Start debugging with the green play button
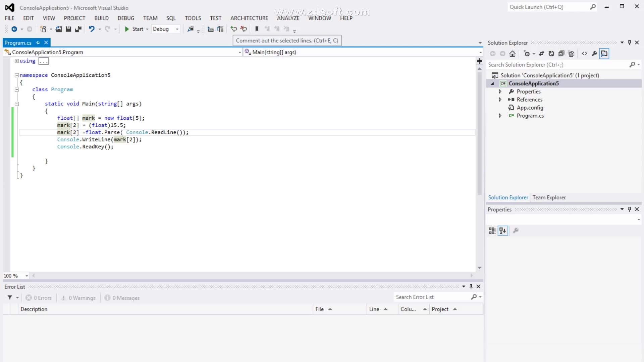This screenshot has width=644, height=362. [127, 29]
